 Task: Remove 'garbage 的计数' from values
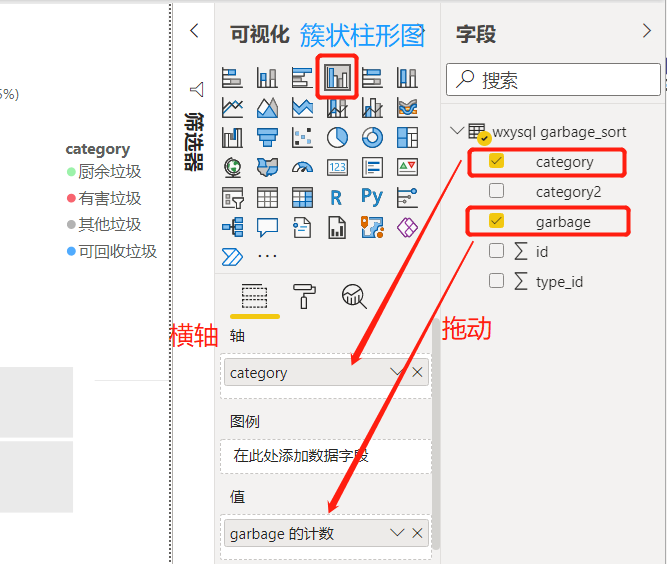(417, 533)
